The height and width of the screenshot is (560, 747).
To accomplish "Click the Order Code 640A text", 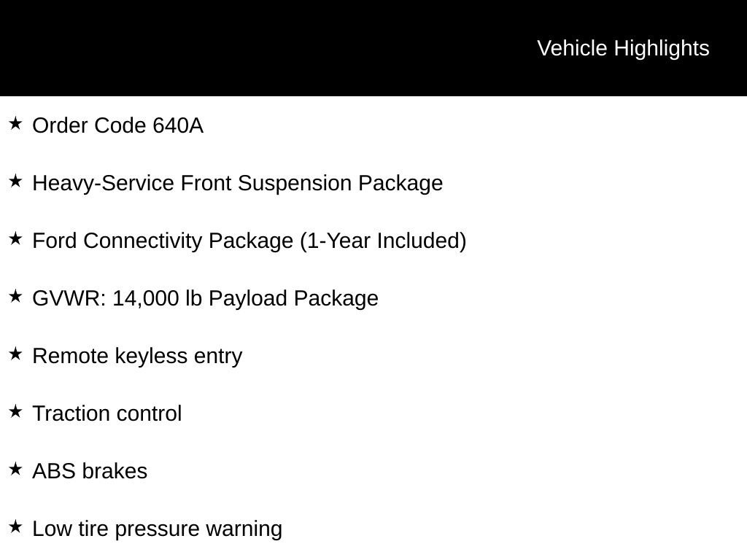I will tap(118, 126).
